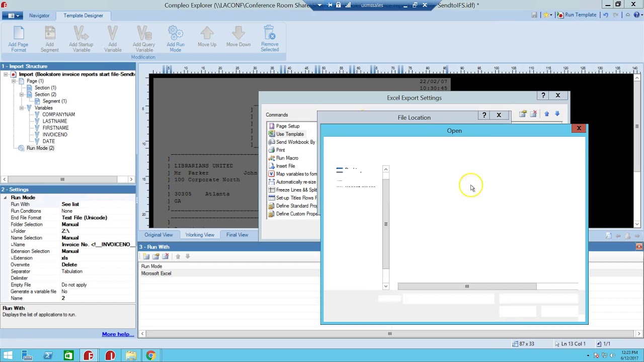
Task: Collapse the ribbon with caret icon
Action: click(x=627, y=15)
